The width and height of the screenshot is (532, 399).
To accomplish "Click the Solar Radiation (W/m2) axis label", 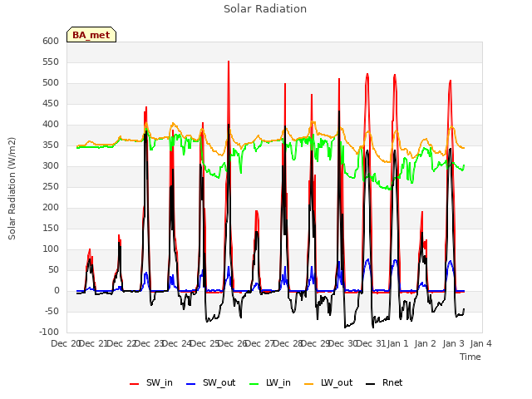I will click(12, 189).
